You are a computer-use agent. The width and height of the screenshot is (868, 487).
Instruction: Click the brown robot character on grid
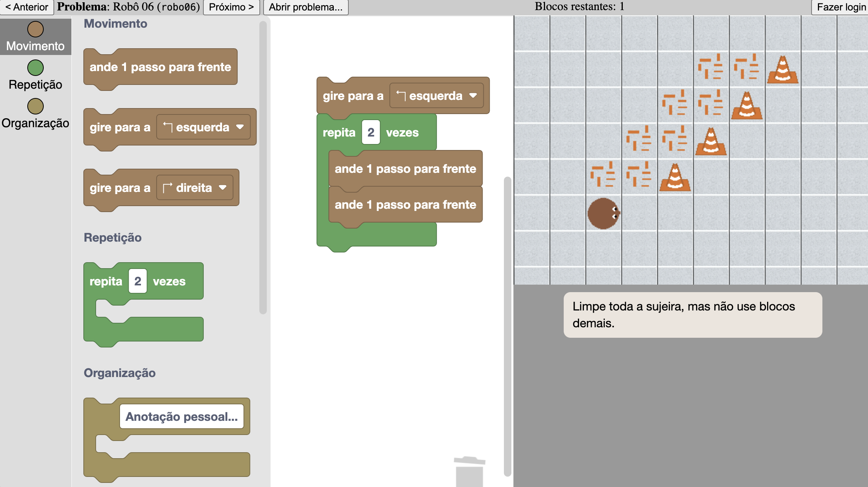(604, 213)
